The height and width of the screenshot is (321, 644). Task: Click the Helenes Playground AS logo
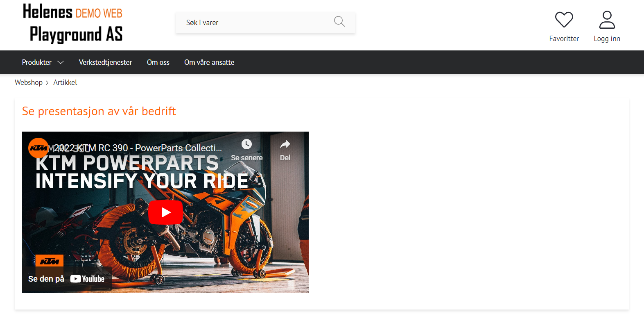pyautogui.click(x=73, y=23)
